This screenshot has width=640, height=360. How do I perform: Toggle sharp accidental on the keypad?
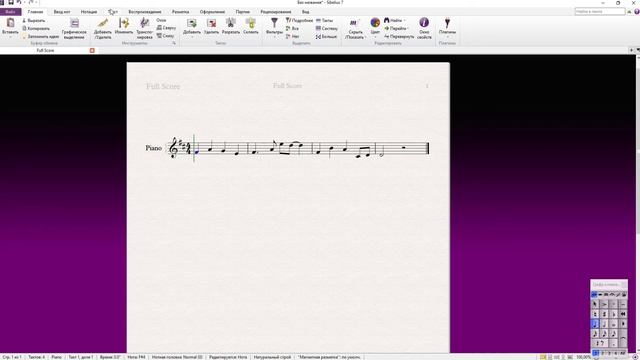[604, 314]
